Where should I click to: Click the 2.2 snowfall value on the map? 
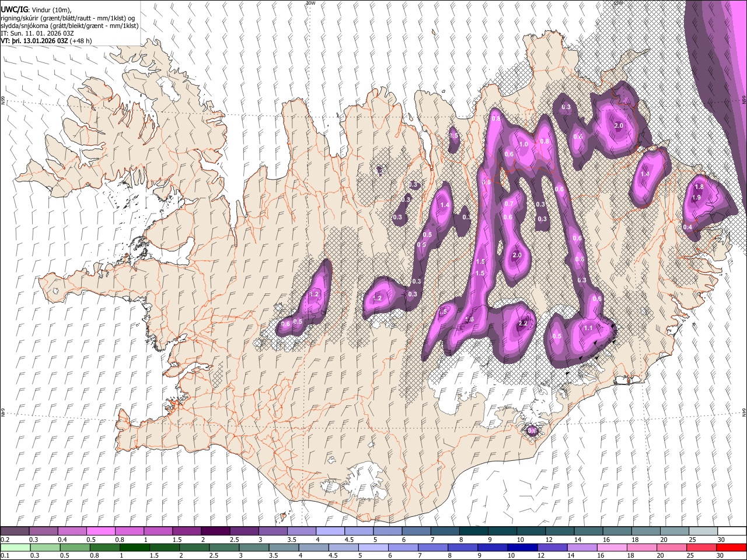[x=523, y=324]
